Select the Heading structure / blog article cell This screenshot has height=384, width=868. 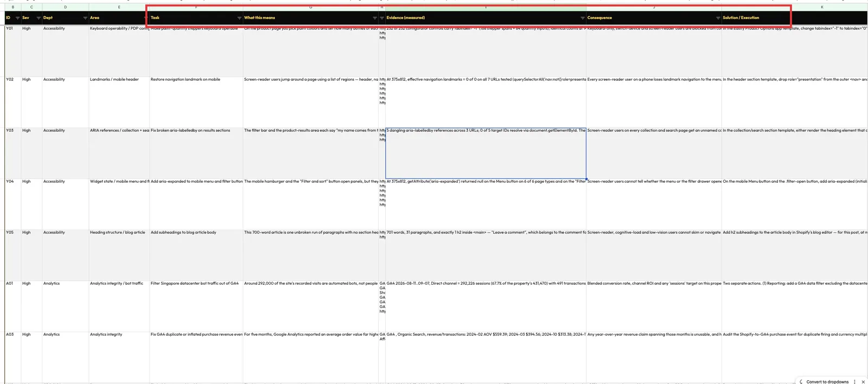coord(119,255)
